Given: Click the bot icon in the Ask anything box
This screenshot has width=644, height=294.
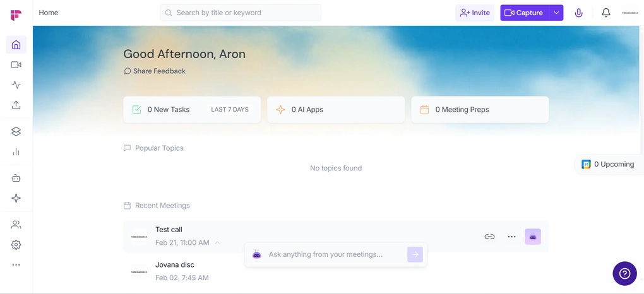Looking at the screenshot, I should click(257, 254).
